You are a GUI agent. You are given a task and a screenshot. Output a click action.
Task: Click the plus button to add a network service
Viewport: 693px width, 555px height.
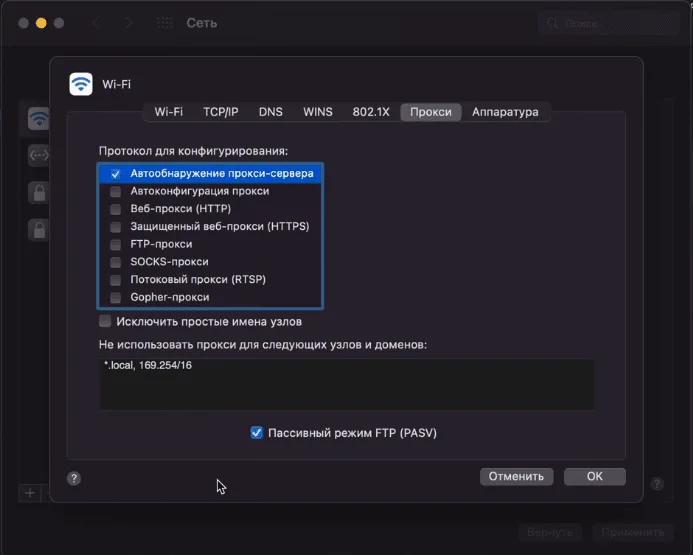point(30,493)
